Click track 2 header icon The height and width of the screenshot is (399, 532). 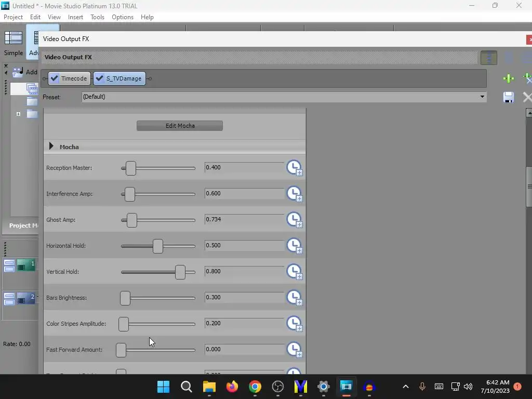pos(26,299)
